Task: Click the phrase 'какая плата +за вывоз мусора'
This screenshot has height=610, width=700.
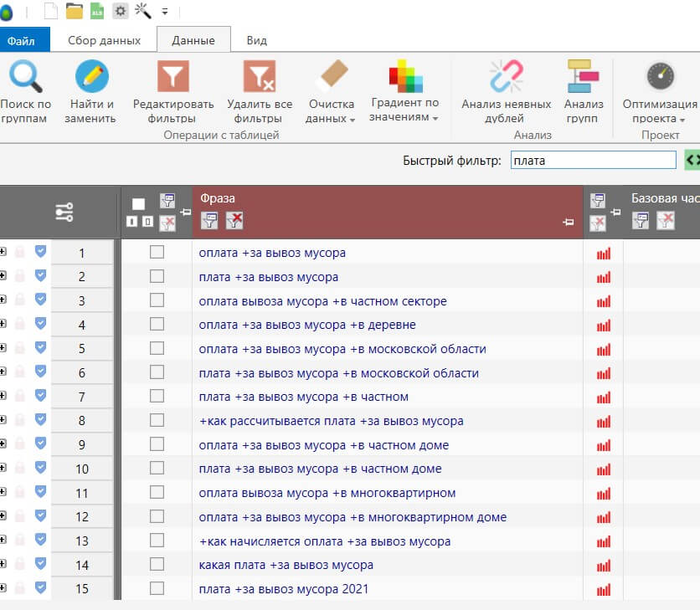Action: click(x=286, y=565)
